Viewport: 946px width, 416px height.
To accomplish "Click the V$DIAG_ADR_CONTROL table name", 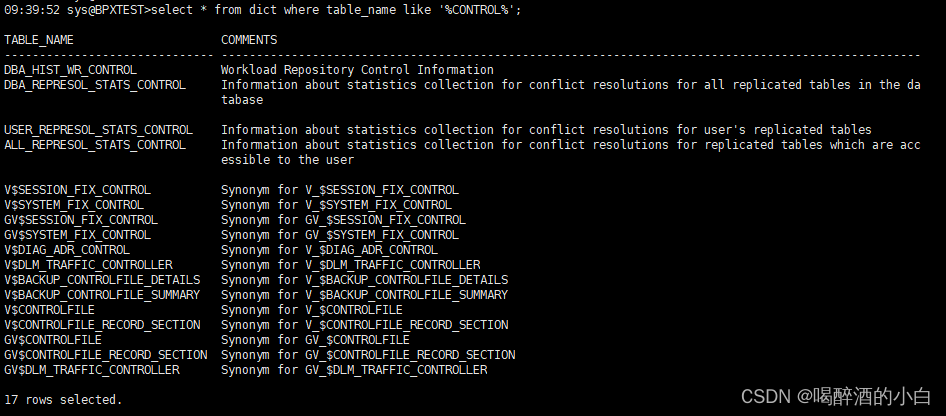I will pos(67,250).
